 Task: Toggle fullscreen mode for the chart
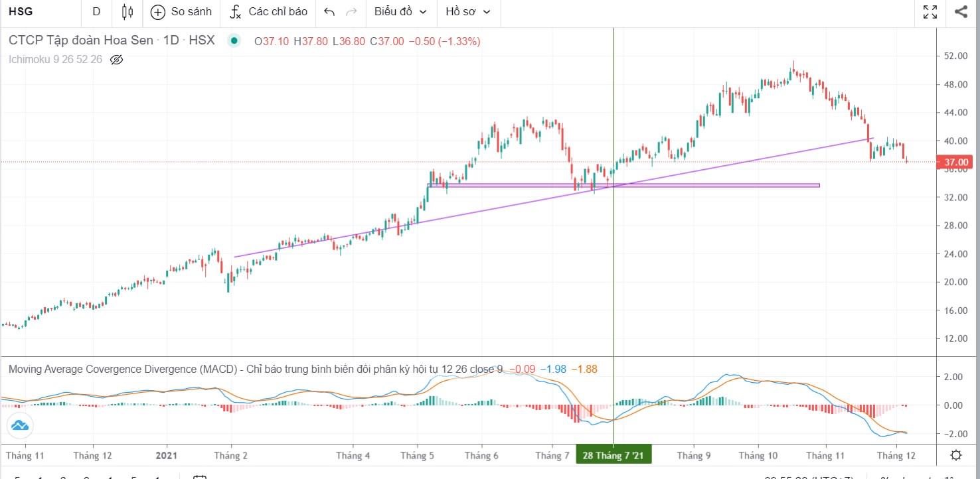click(930, 12)
